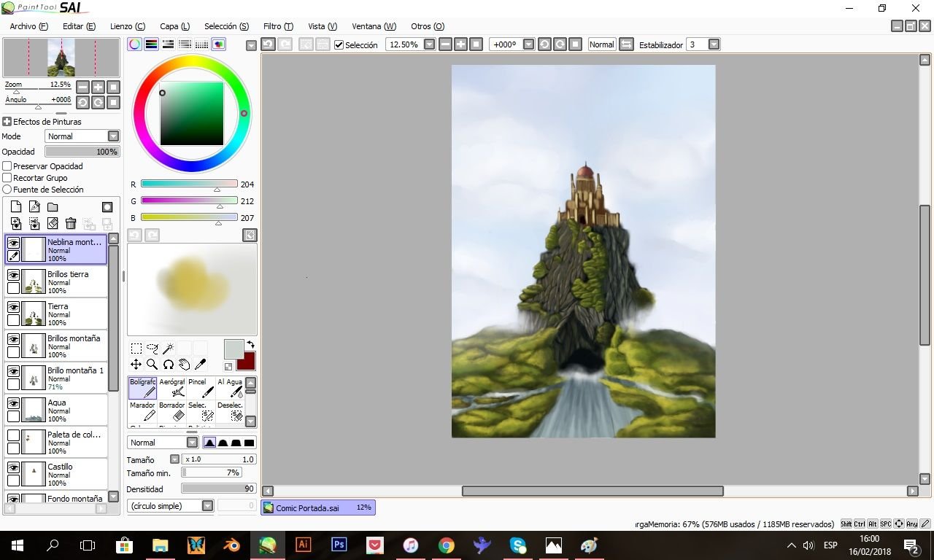Open the Capa menu
934x560 pixels.
coord(174,26)
